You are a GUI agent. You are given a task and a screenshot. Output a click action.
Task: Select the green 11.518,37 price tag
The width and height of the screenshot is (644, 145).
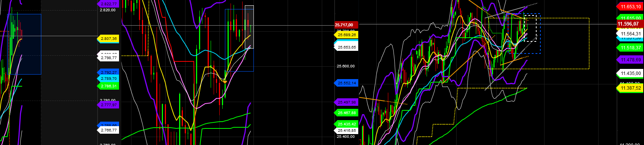tap(630, 48)
